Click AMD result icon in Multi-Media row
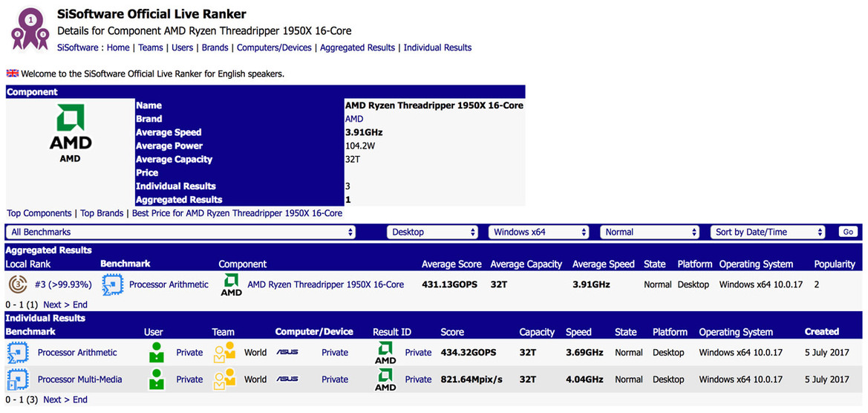 coord(385,380)
